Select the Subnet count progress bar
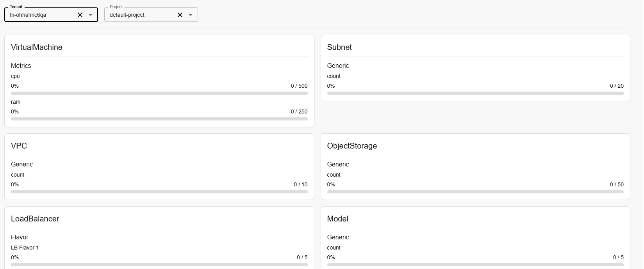Screen dimensions: 644x269 (x=475, y=93)
